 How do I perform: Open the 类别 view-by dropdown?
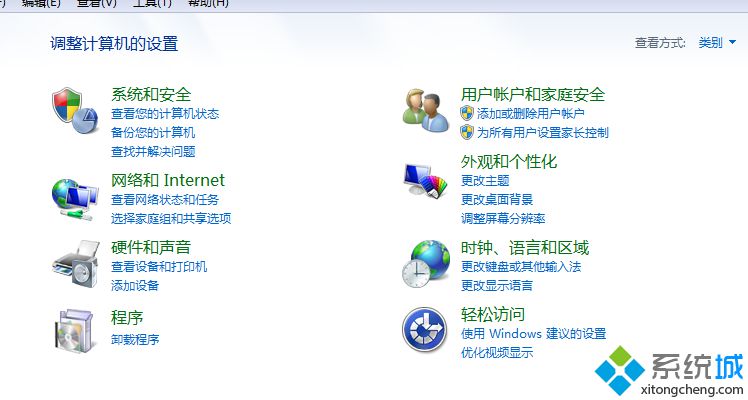[717, 43]
